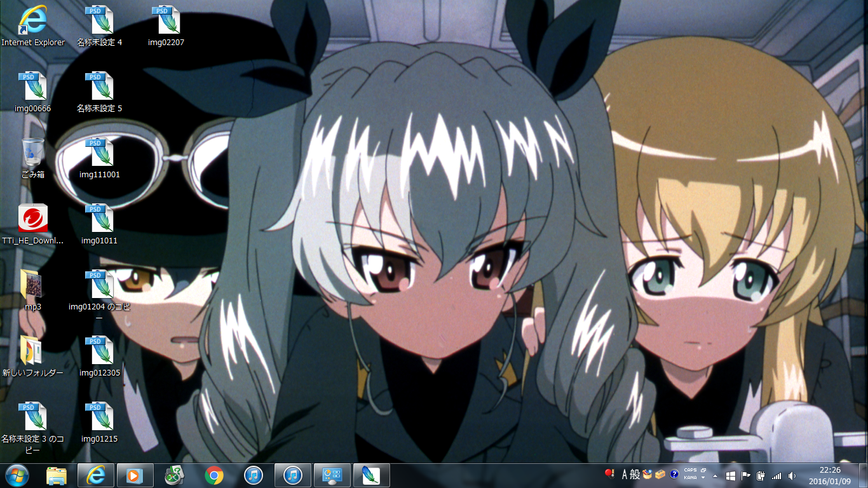
Task: Launch Google Chrome from the taskbar
Action: [x=214, y=475]
